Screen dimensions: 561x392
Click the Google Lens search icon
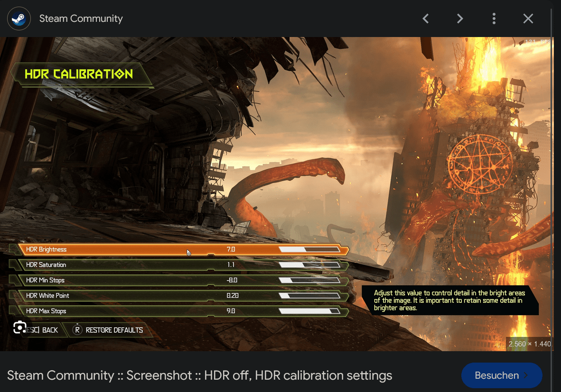coord(19,327)
